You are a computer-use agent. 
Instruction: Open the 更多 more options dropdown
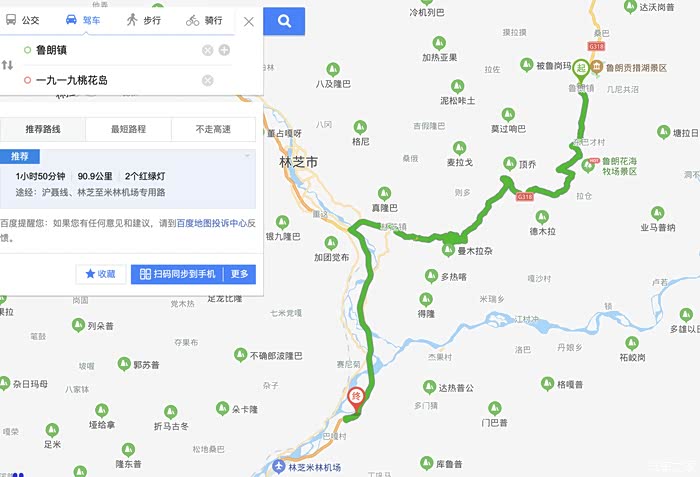(x=239, y=274)
